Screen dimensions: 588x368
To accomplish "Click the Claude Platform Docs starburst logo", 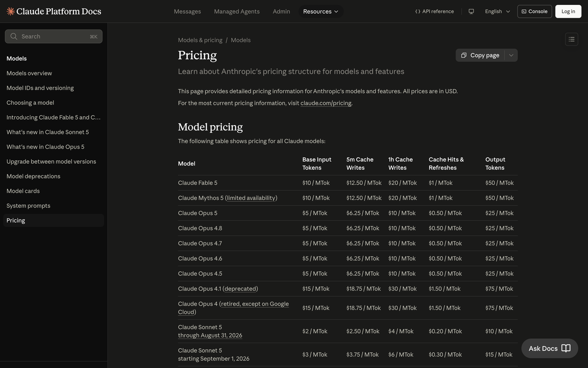I will click(10, 11).
